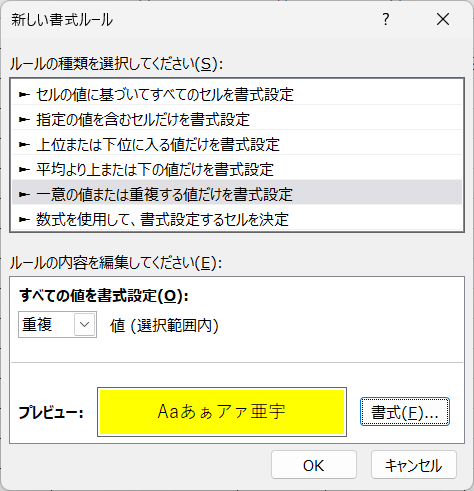Viewport: 474px width, 491px height.
Task: Open help with the question mark icon
Action: (x=386, y=19)
